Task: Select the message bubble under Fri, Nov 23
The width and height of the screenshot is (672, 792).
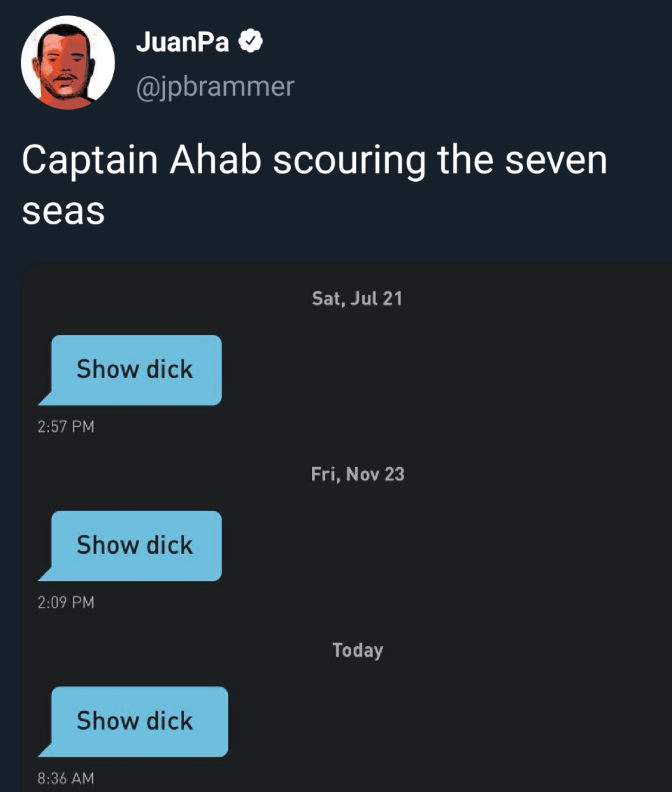Action: pyautogui.click(x=136, y=545)
